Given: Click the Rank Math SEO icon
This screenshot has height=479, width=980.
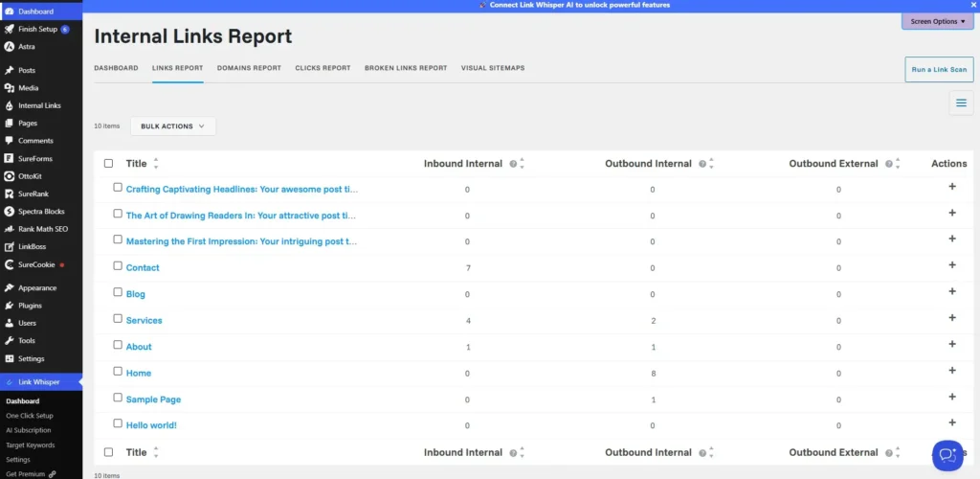Looking at the screenshot, I should click(10, 229).
